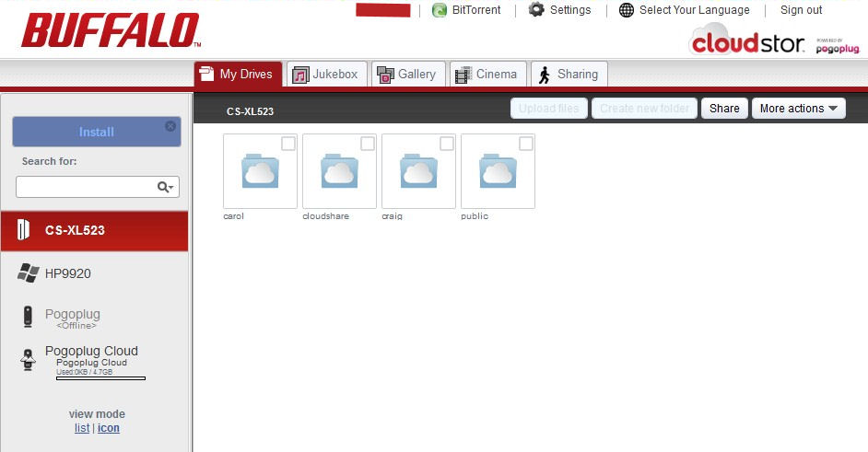Click the powered by pogoplug logo
Screen dimensions: 868x452
pos(838,46)
